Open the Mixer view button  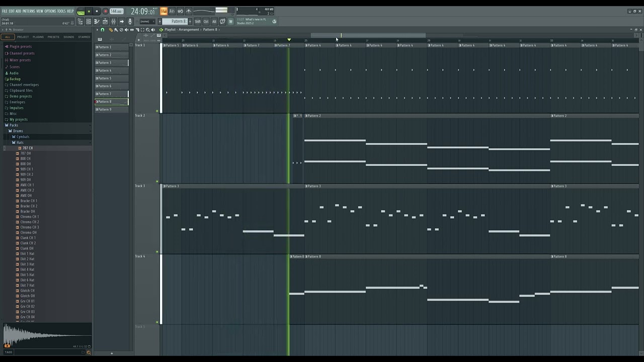[113, 21]
